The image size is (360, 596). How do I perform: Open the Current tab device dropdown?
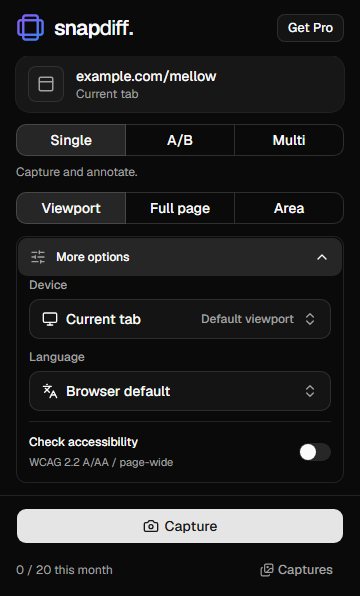[x=180, y=319]
